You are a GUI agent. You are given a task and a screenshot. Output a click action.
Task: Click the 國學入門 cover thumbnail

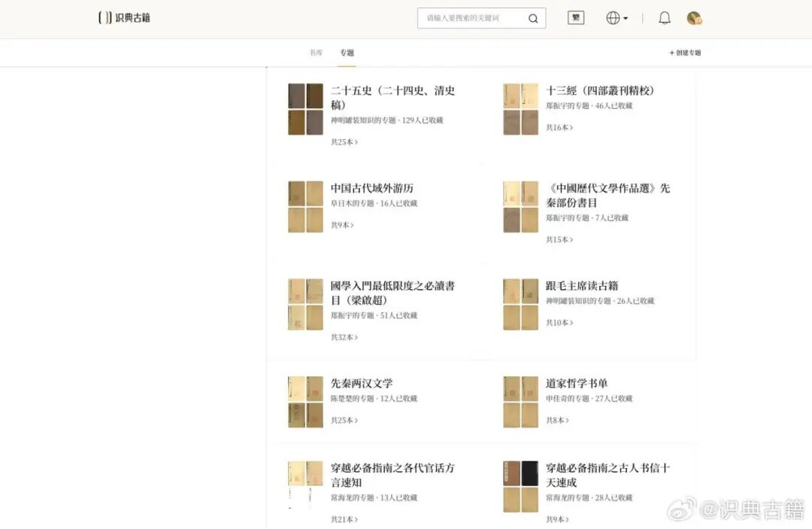point(305,305)
